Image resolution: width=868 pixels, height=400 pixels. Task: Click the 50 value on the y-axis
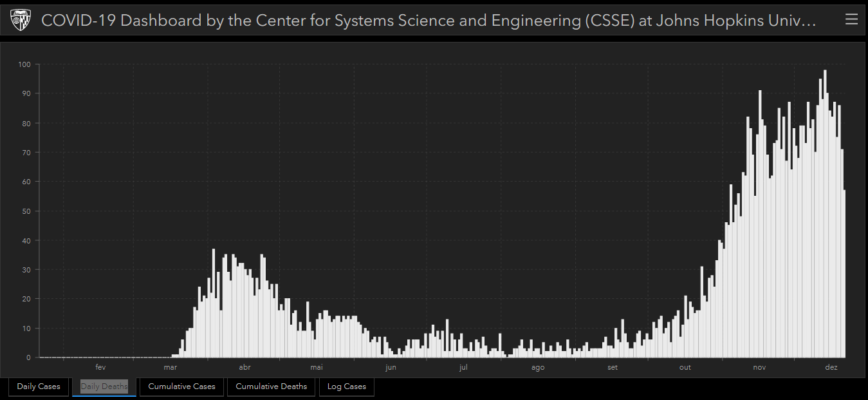click(26, 211)
